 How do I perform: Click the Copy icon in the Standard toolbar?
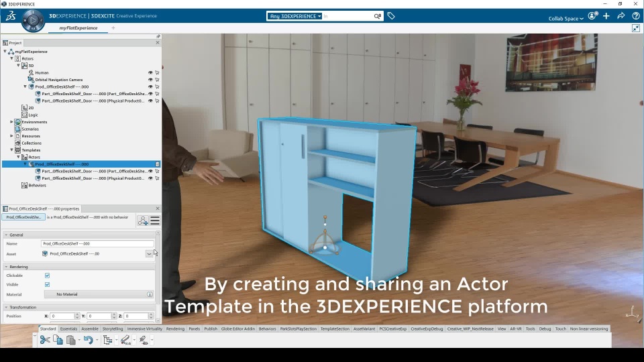[58, 340]
